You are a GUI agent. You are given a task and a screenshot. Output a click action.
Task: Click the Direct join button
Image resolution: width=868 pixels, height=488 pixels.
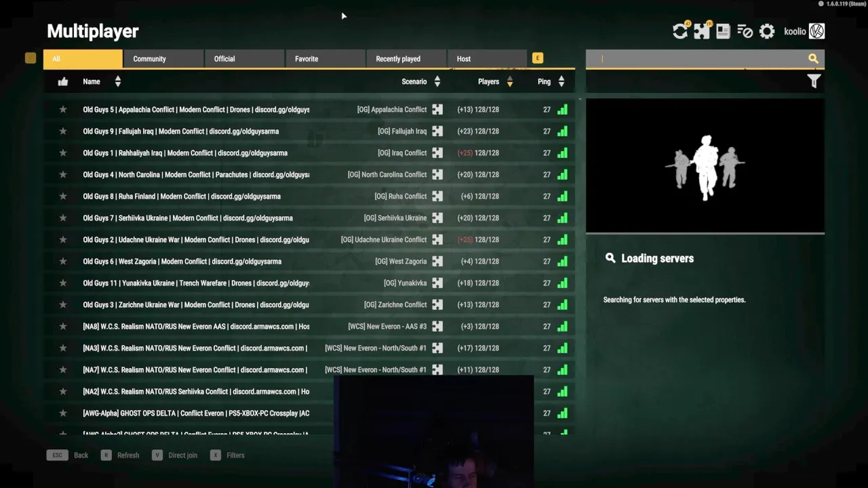coord(175,455)
